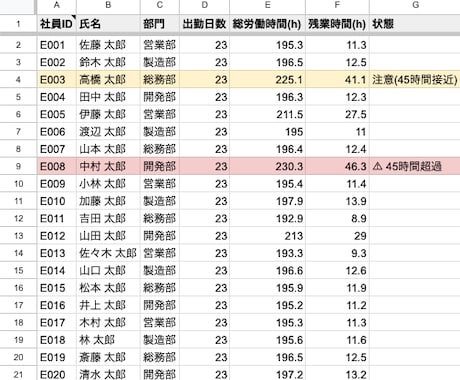
Task: Select 総務部 cell in E011 row
Action: pyautogui.click(x=160, y=218)
